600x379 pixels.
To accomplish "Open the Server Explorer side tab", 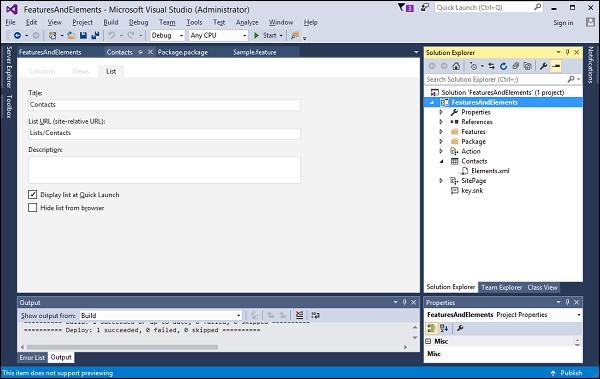I will pyautogui.click(x=9, y=67).
